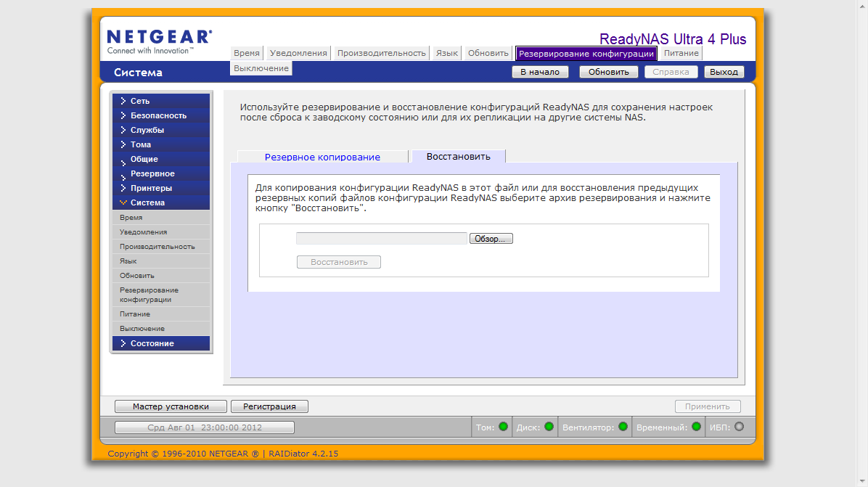Click the Обзор... browse button
Viewport: 868px width, 487px height.
click(x=491, y=239)
